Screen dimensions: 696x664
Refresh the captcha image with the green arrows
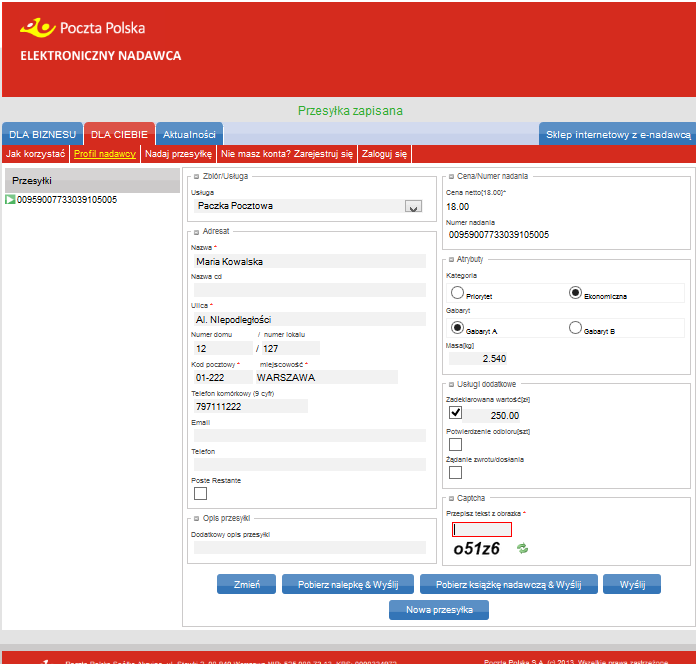click(522, 549)
